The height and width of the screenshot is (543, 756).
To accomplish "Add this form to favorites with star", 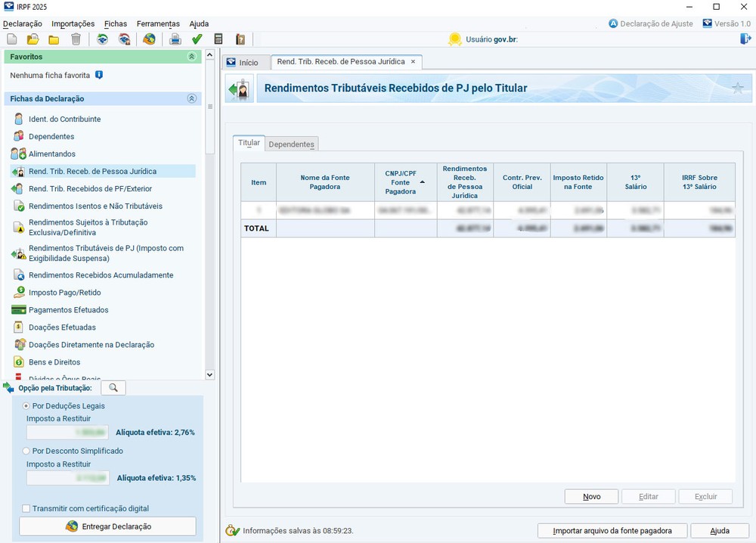I will pyautogui.click(x=737, y=88).
